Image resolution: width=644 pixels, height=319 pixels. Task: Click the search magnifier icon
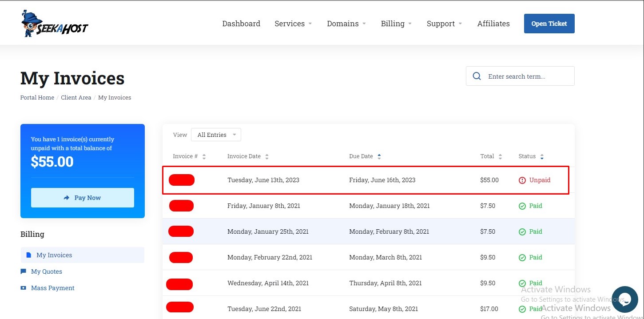[477, 76]
